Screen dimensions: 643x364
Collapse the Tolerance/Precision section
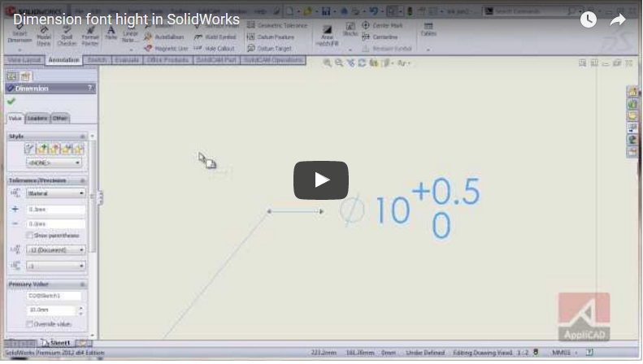coord(82,180)
